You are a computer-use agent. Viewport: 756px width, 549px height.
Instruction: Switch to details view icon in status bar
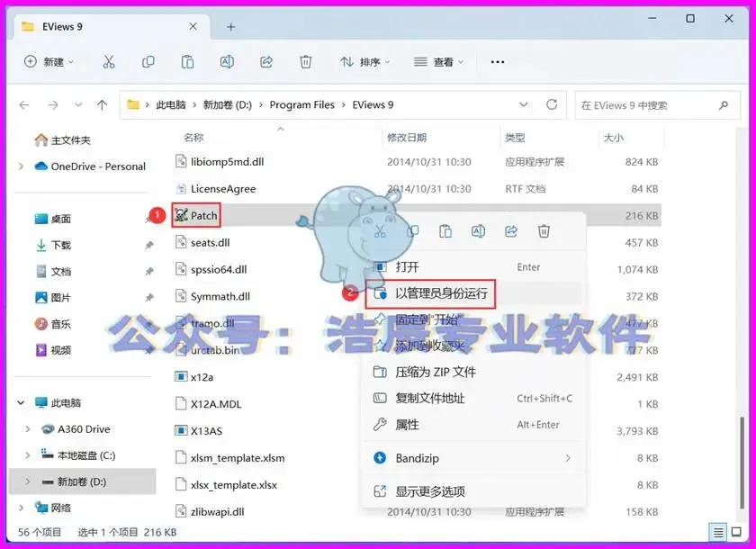(x=718, y=532)
